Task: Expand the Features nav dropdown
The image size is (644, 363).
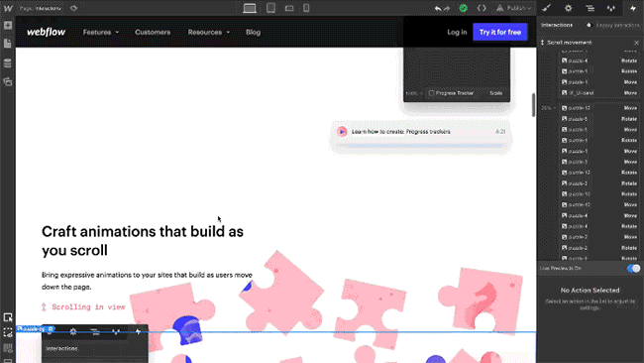Action: pos(101,32)
